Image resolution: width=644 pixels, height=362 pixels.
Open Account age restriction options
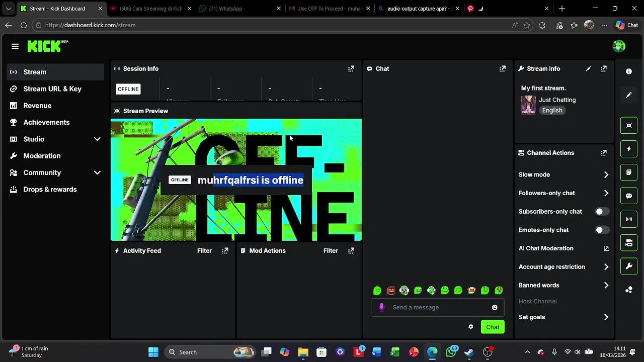point(563,267)
